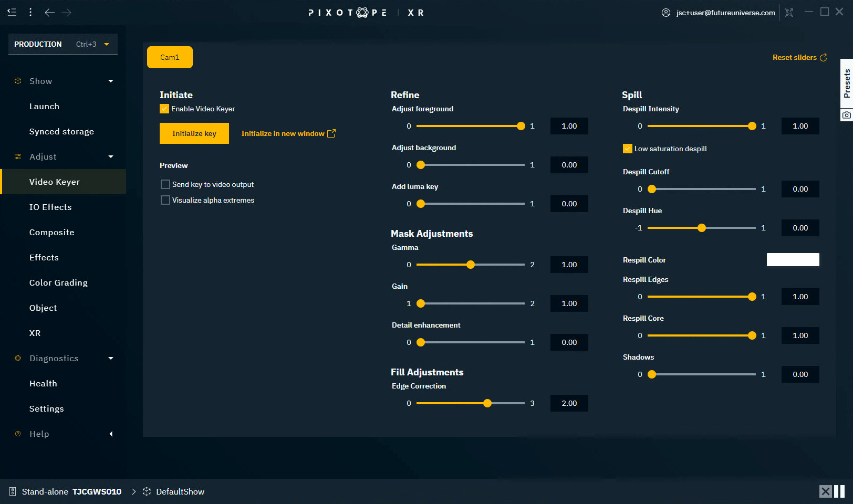Viewport: 853px width, 504px height.
Task: Uncheck Low saturation despill
Action: pyautogui.click(x=627, y=149)
